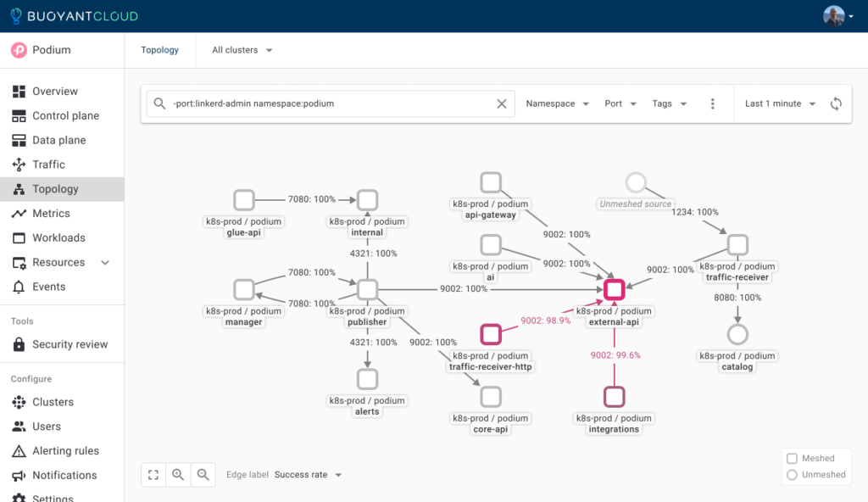868x502 pixels.
Task: Switch to the Topology tab
Action: [160, 50]
